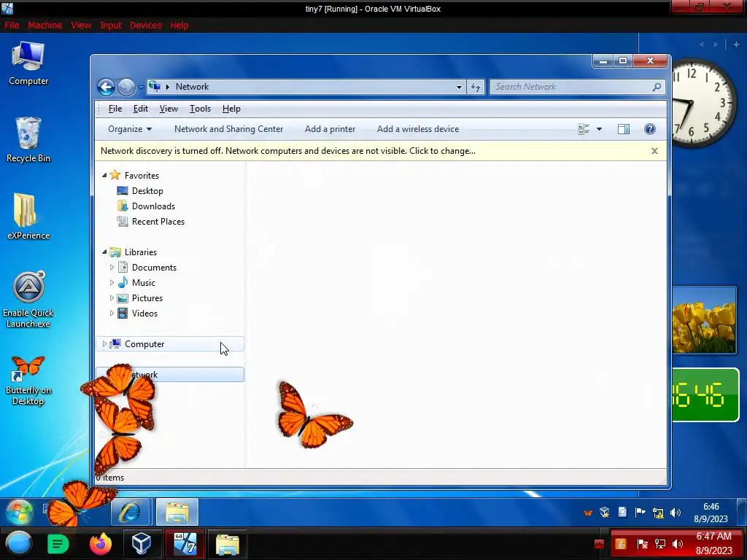747x560 pixels.
Task: Open Explorer Tools menu
Action: pos(200,109)
